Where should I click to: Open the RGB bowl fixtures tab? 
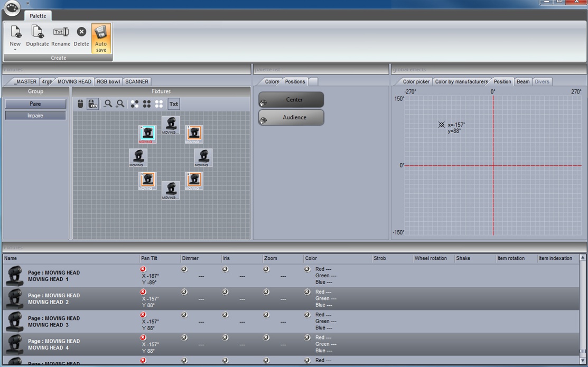click(108, 81)
